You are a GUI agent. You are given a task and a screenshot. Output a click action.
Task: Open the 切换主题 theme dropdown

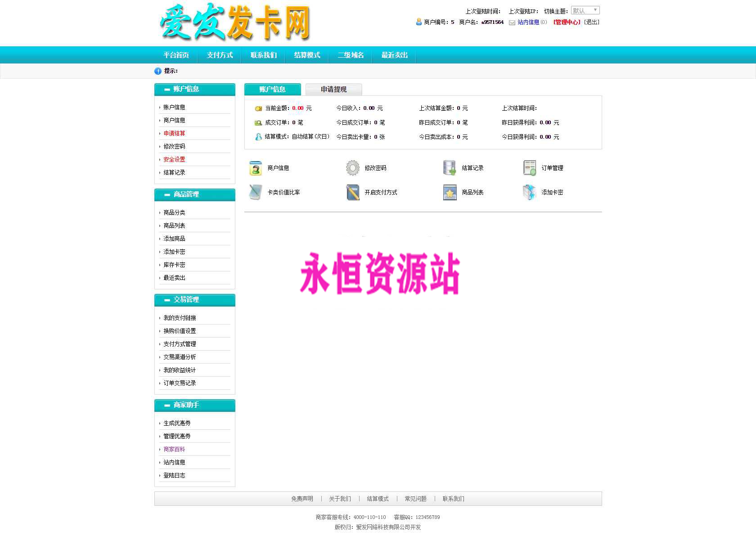[x=585, y=10]
